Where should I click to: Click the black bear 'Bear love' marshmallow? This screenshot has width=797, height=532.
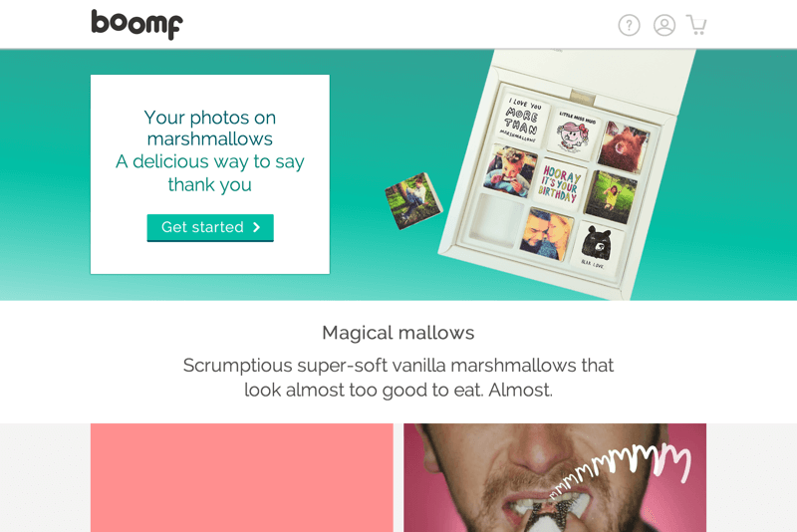coord(596,248)
